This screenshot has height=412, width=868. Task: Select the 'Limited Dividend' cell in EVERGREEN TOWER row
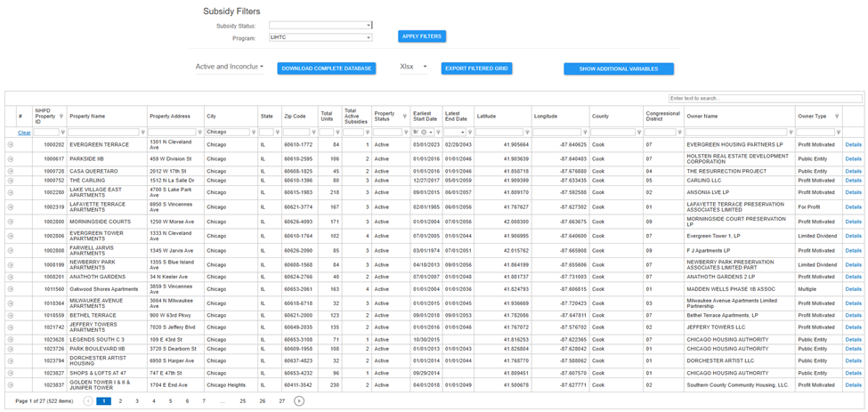pos(819,236)
